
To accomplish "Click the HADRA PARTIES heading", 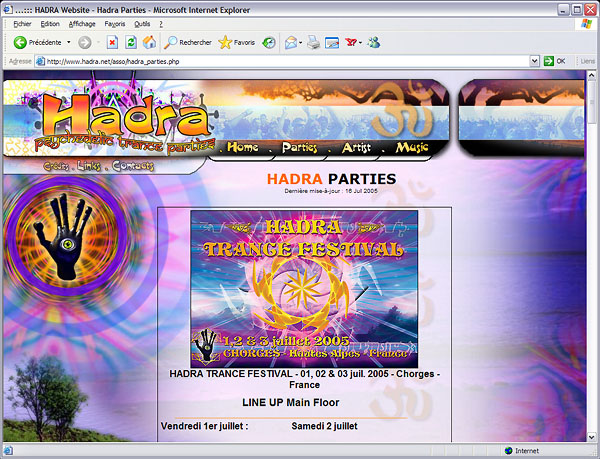I will point(331,179).
